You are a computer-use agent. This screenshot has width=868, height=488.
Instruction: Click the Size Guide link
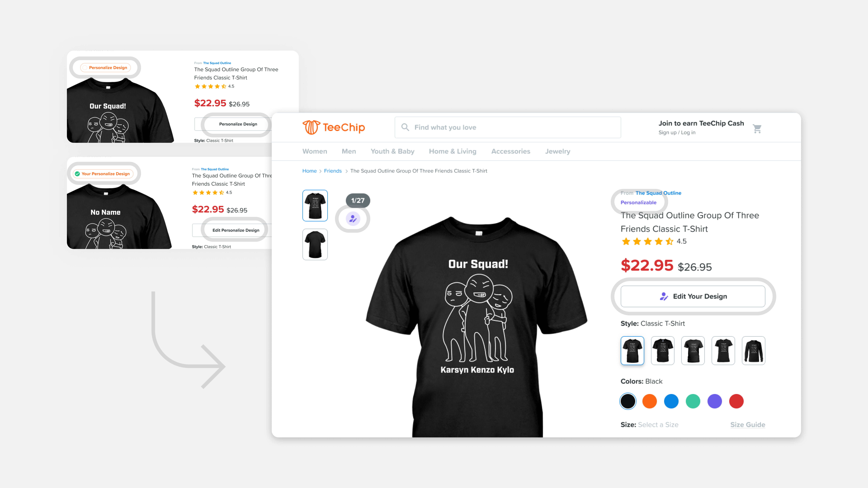click(x=748, y=424)
